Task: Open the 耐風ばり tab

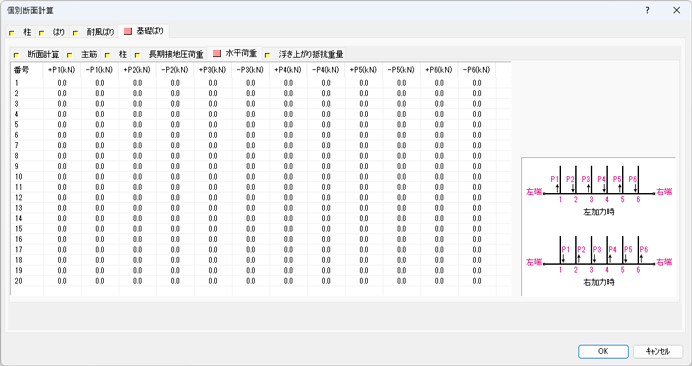Action: pyautogui.click(x=94, y=32)
